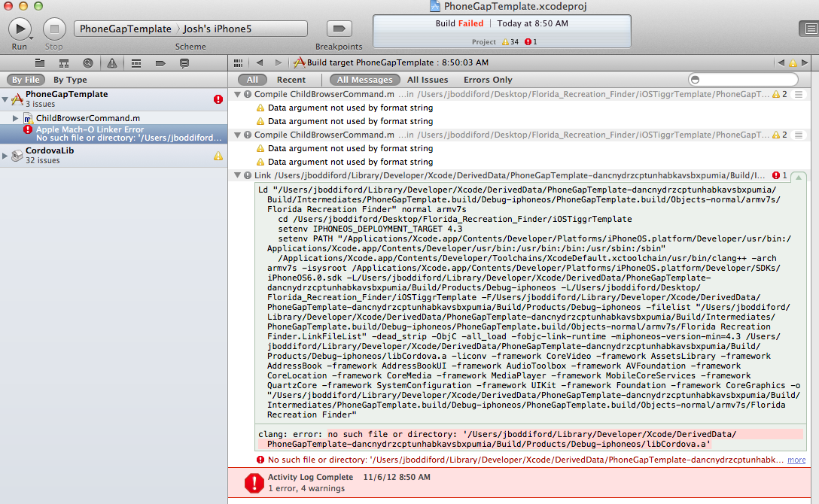Open the Symbol navigator icon

tap(64, 63)
